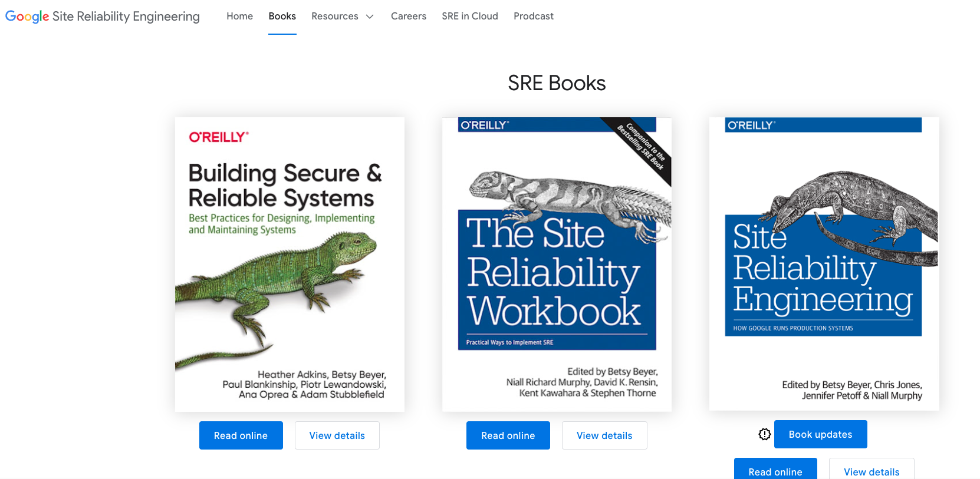Open The Site Reliability Workbook cover
Viewport: 980px width, 479px height.
[557, 265]
